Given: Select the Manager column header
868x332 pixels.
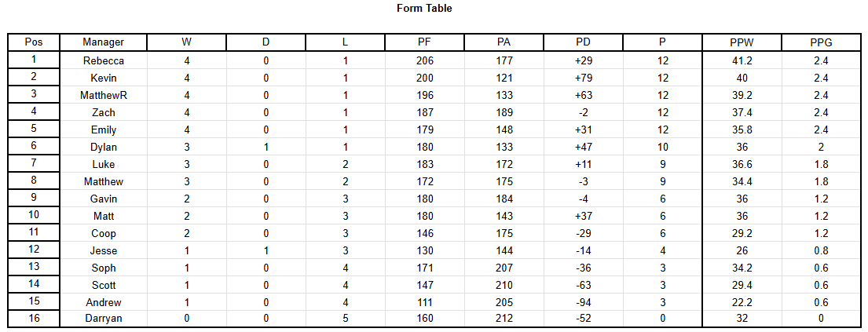Looking at the screenshot, I should tap(104, 42).
